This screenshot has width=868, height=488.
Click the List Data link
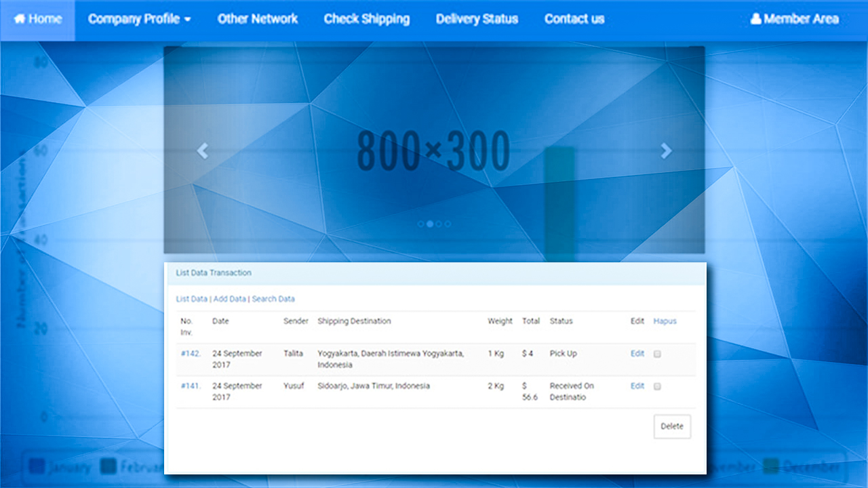point(191,299)
